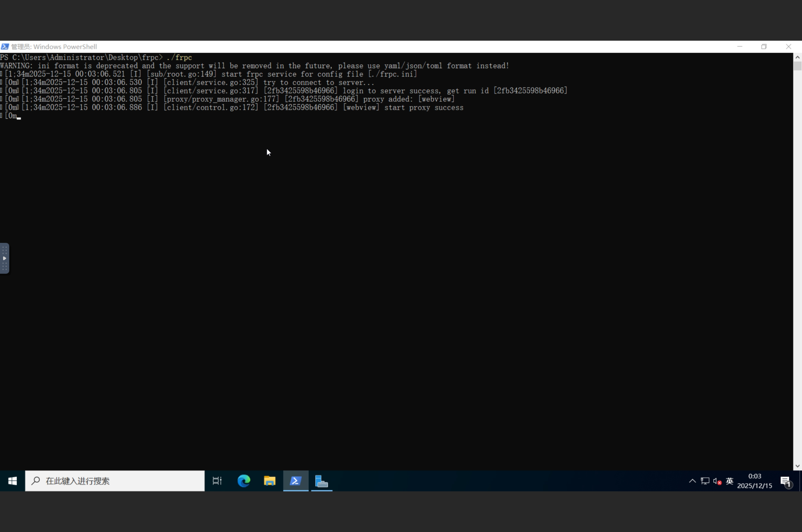
Task: Launch Microsoft Edge from the taskbar
Action: (x=244, y=481)
